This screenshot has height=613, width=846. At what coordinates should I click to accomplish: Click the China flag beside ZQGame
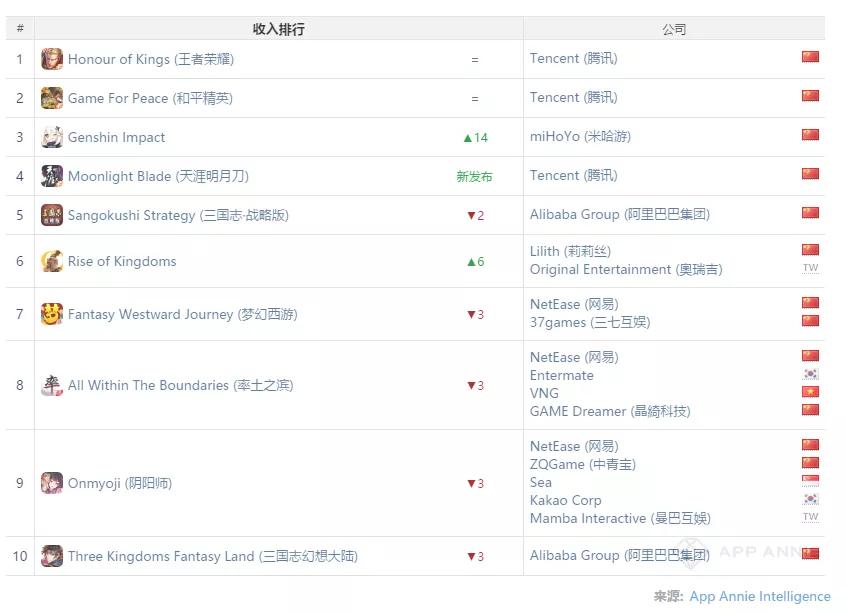pos(810,462)
